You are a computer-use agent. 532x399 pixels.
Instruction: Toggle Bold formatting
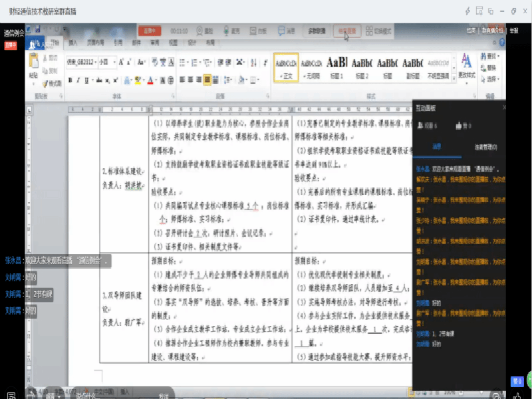pyautogui.click(x=70, y=80)
